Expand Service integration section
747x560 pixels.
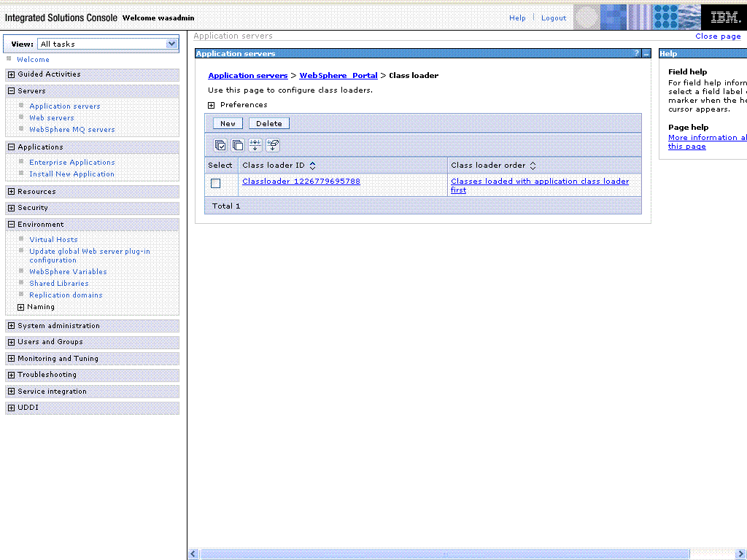pos(12,392)
